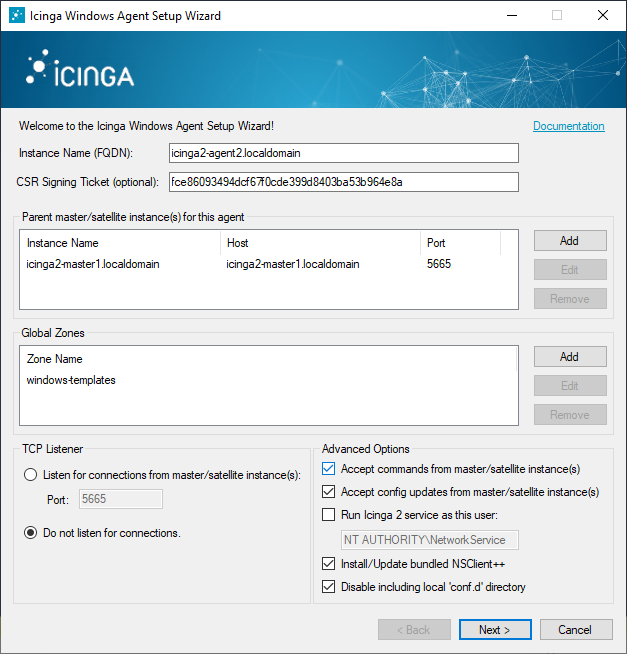Click the Host cell icinga2-master1.localdomain
627x654 pixels.
292,264
